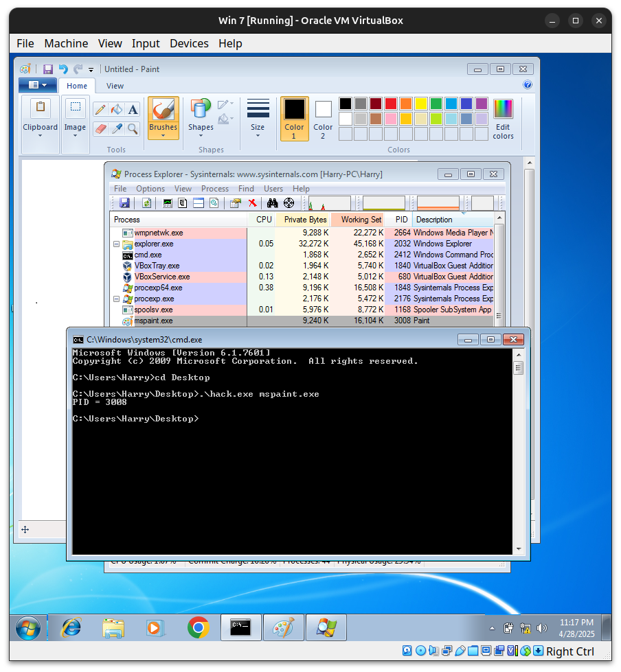621x672 pixels.
Task: Choose the green color swatch in Paint palette
Action: 436,103
